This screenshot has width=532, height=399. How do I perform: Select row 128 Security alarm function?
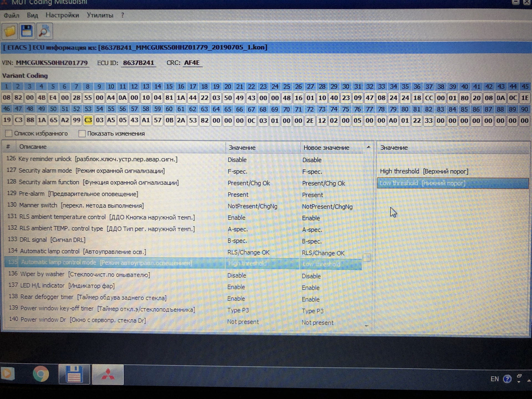click(183, 183)
